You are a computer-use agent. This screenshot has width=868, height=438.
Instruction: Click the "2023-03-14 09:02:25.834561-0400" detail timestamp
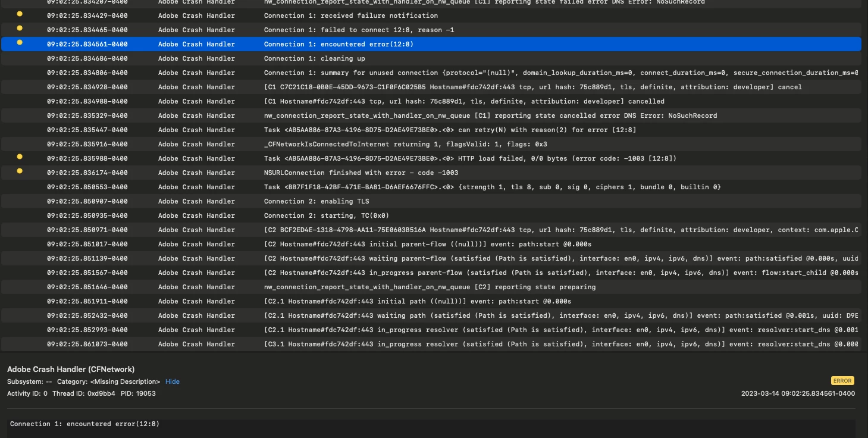(798, 393)
